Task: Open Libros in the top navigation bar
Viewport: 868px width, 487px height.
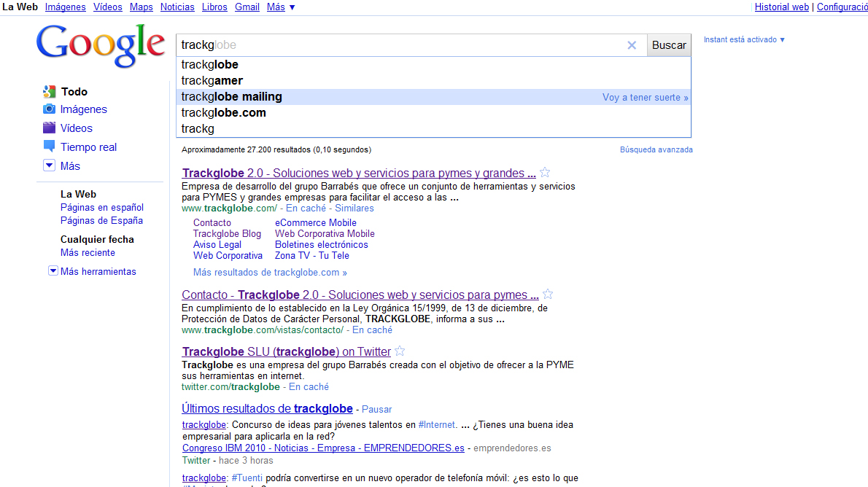Action: [x=214, y=7]
